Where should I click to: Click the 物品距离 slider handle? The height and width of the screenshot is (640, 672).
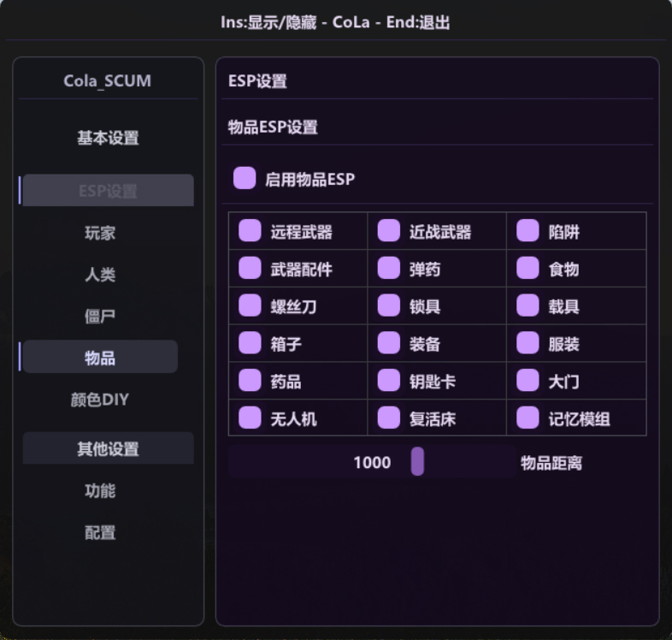point(417,461)
